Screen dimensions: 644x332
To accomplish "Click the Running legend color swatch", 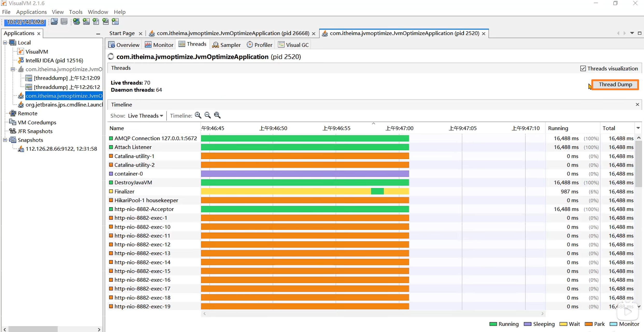I will tap(493, 324).
